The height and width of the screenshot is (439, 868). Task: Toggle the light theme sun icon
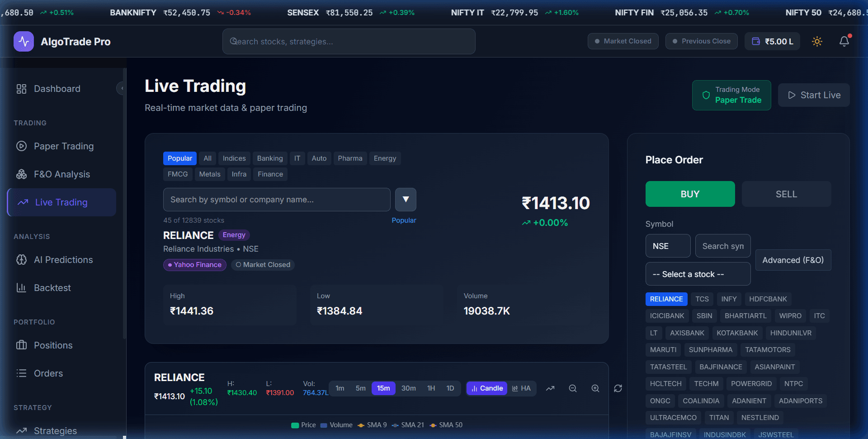coord(817,41)
